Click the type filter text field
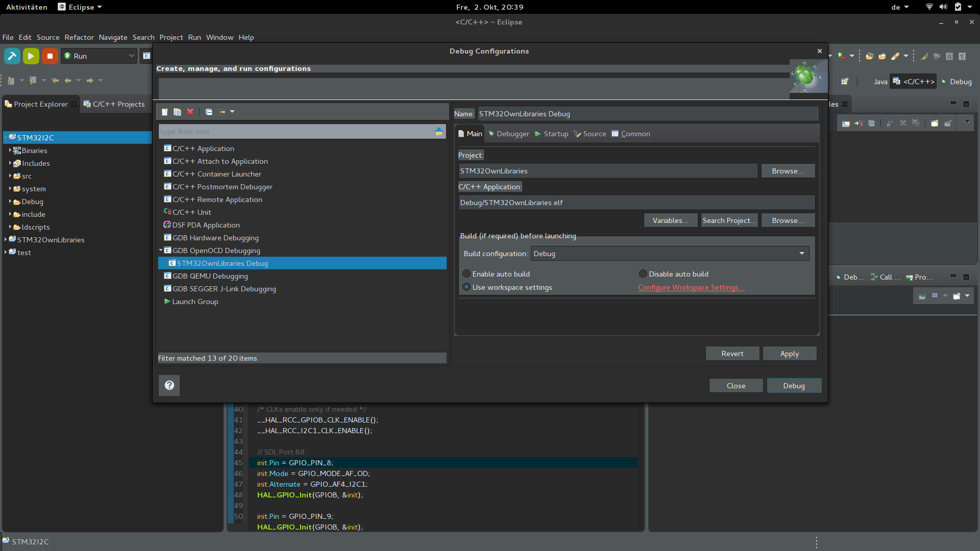 [x=296, y=132]
